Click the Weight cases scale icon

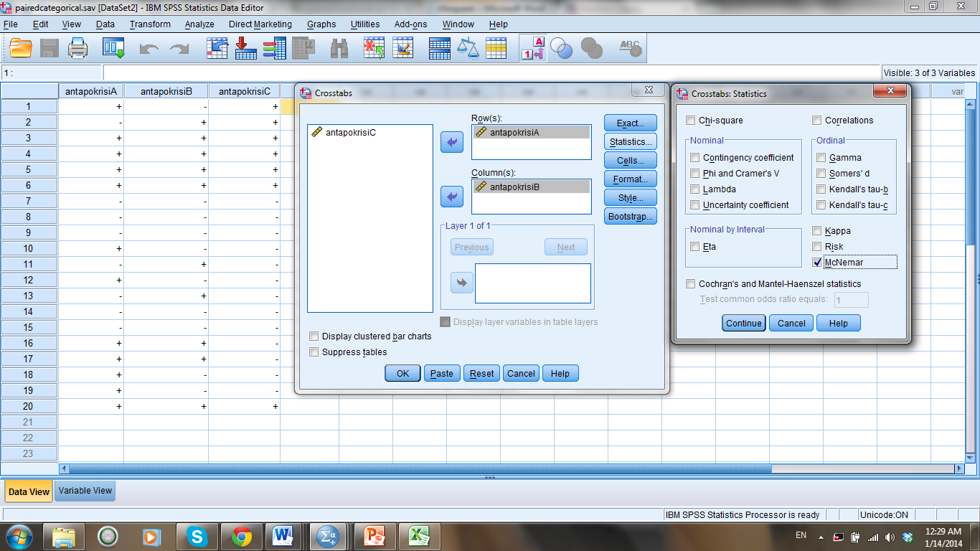468,49
